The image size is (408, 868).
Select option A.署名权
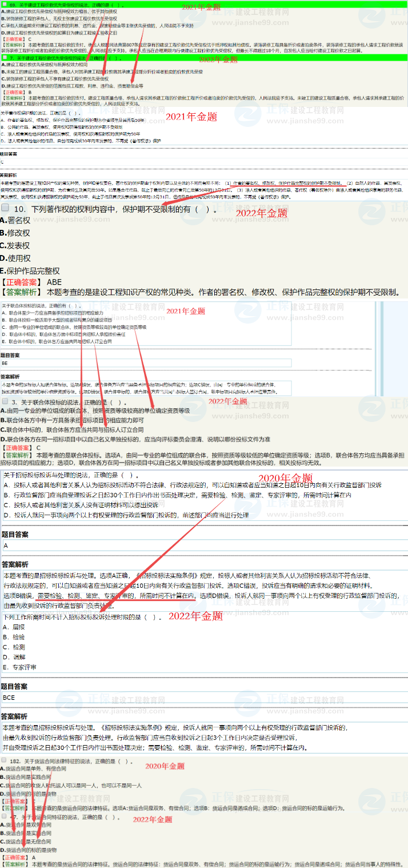(x=15, y=220)
